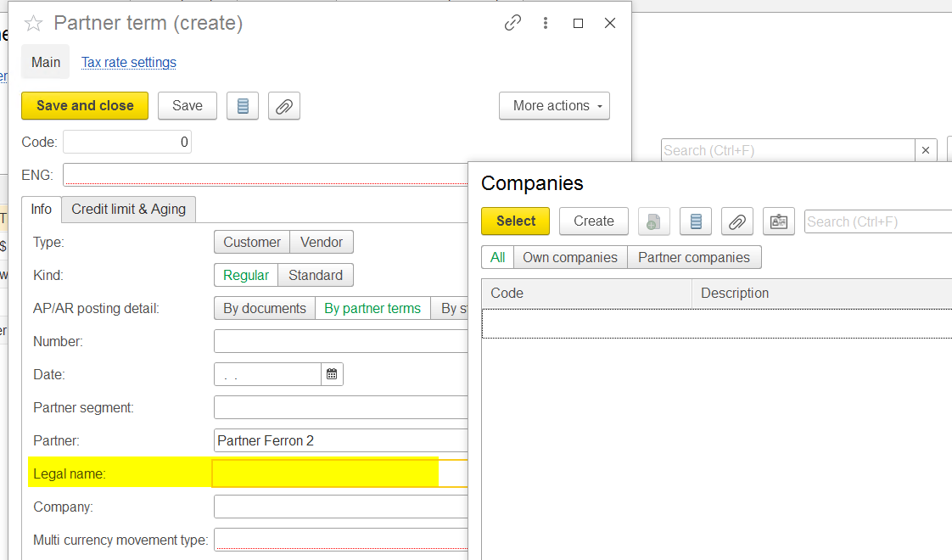
Task: Close the Partner term window
Action: coord(610,23)
